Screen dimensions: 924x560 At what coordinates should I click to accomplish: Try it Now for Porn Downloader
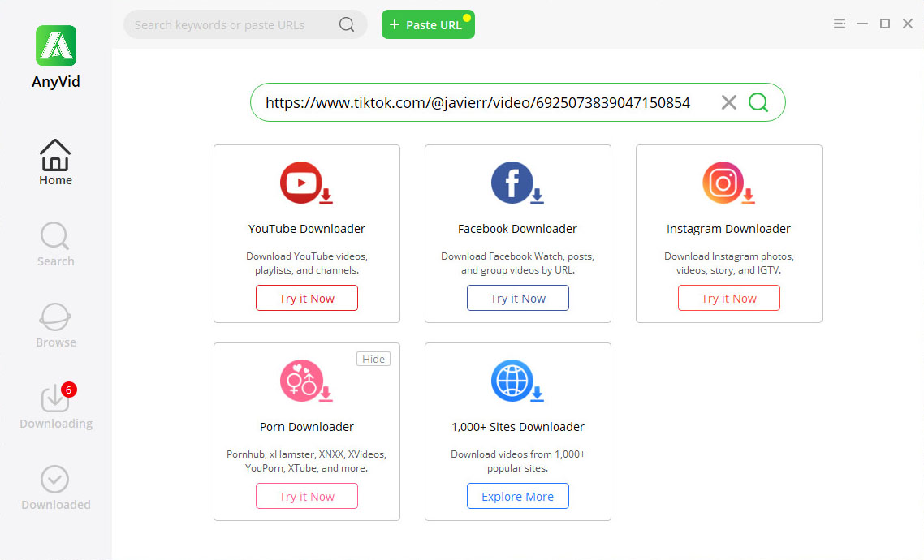(306, 496)
